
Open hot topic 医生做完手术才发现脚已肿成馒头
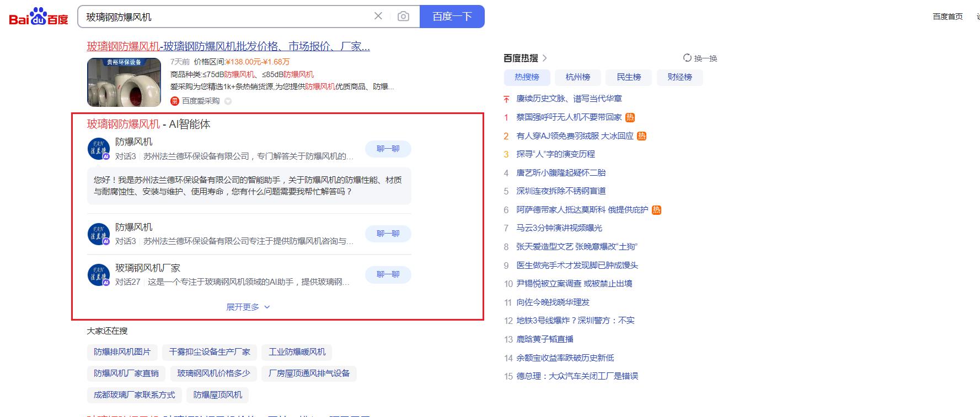pos(577,266)
